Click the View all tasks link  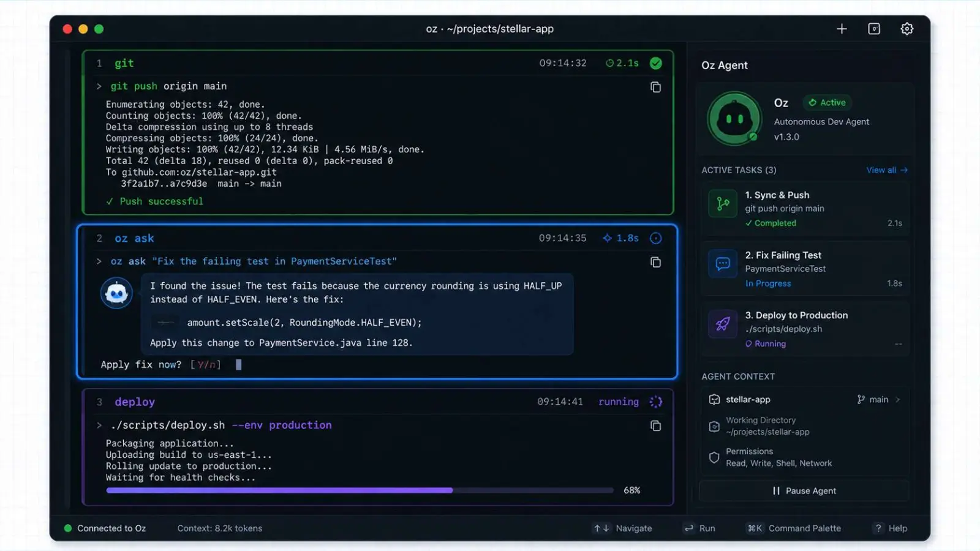[x=887, y=170]
